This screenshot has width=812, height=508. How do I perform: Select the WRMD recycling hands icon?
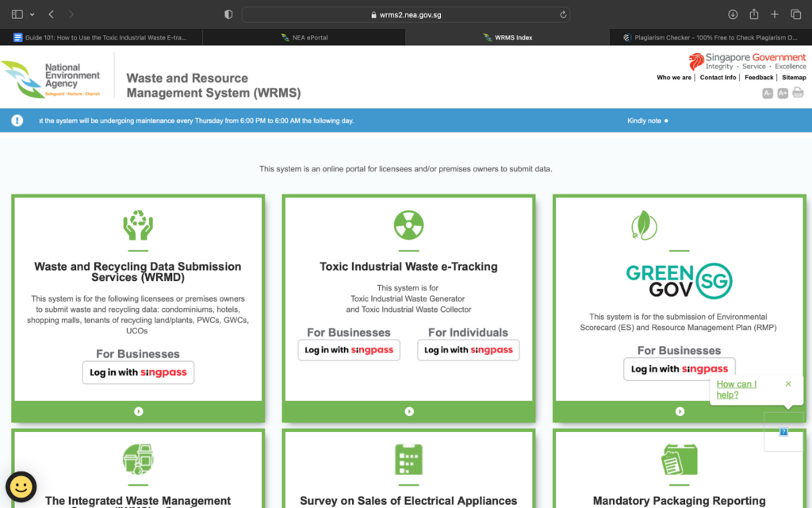click(x=137, y=225)
